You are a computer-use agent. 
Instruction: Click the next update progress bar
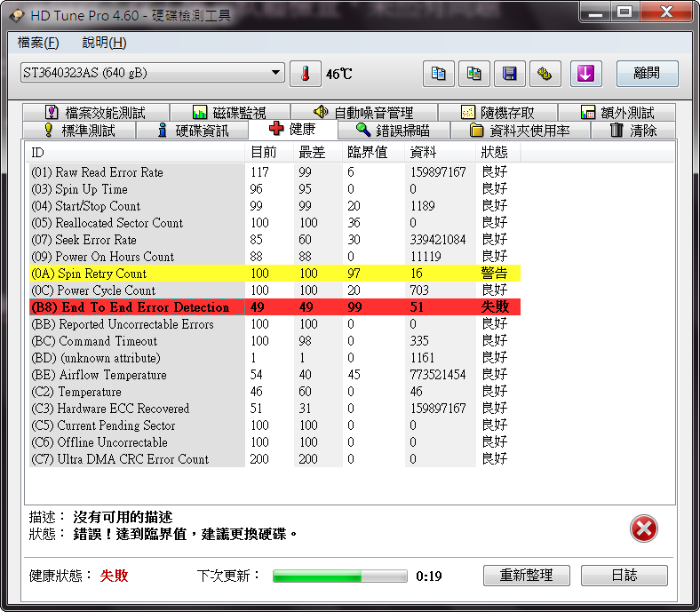(340, 576)
